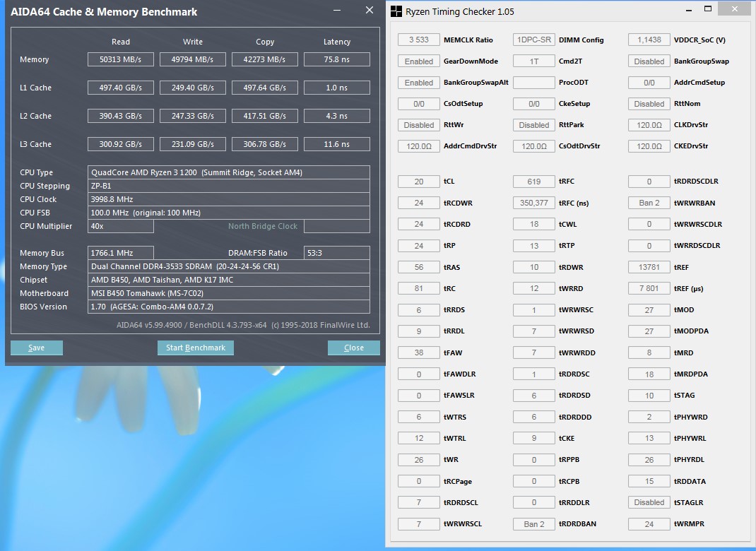
Task: Click the DIMM Config 1DPC-SR field
Action: point(533,40)
